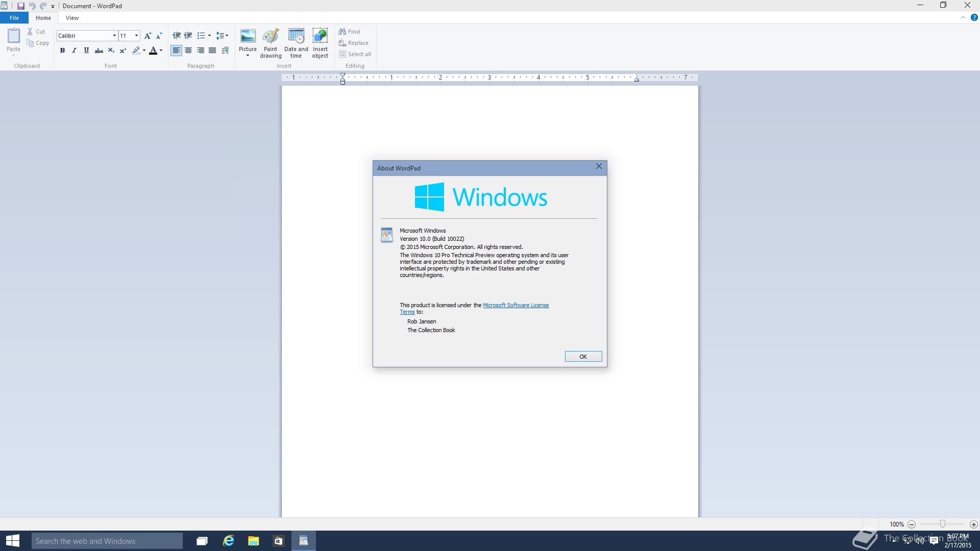
Task: Click OK in About WordPad dialog
Action: 583,357
